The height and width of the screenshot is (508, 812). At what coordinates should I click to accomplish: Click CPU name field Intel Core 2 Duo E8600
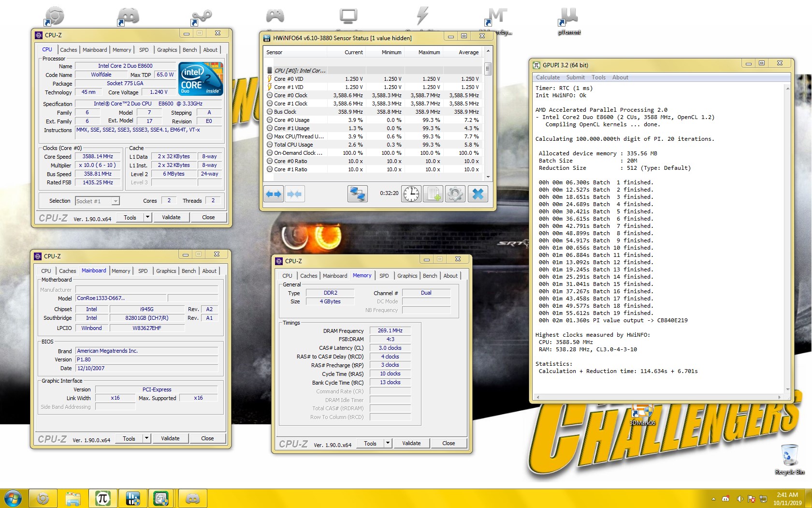click(x=125, y=66)
